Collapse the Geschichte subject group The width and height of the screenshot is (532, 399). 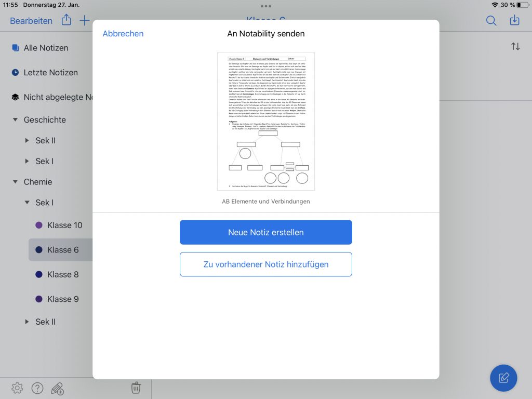(15, 120)
